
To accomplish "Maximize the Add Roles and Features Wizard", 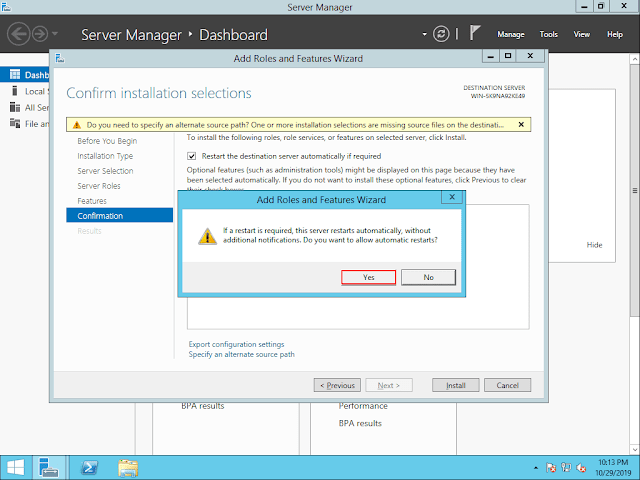I will pyautogui.click(x=508, y=56).
